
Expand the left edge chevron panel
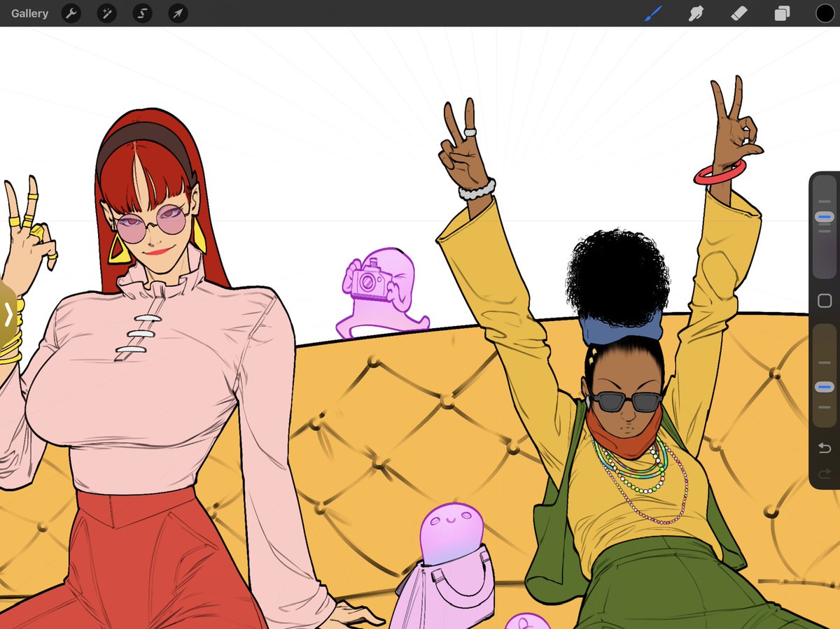click(x=7, y=314)
